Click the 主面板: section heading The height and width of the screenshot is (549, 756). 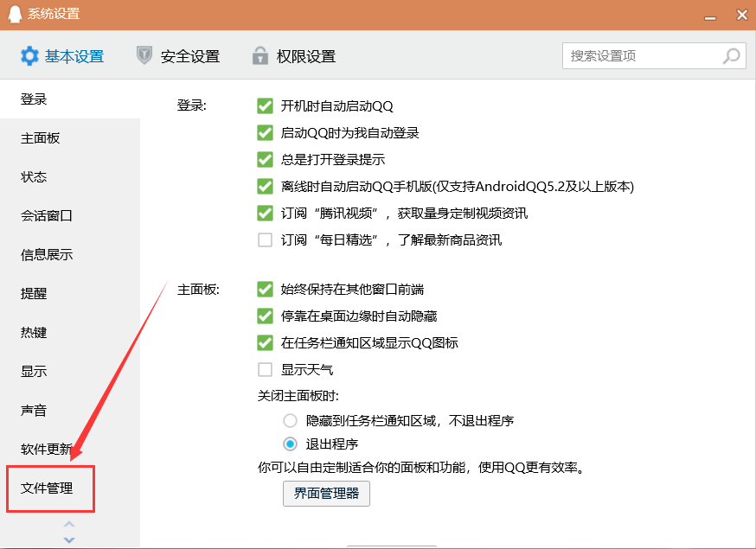point(198,290)
